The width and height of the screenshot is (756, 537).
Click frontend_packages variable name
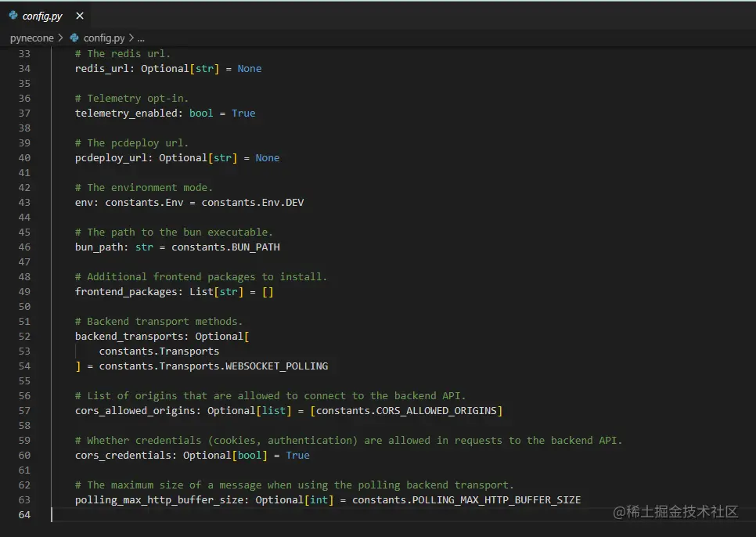126,292
